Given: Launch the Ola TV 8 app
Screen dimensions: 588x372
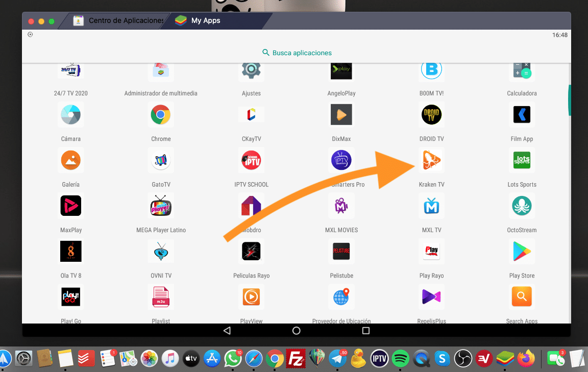Looking at the screenshot, I should click(70, 251).
